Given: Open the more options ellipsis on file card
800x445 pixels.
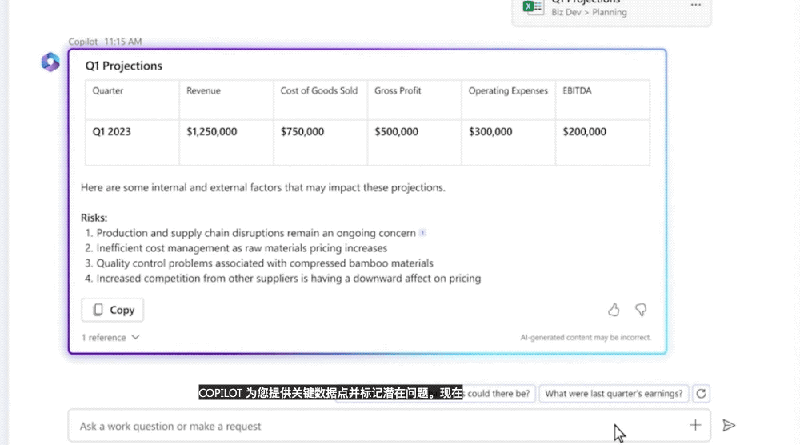Looking at the screenshot, I should 696,5.
